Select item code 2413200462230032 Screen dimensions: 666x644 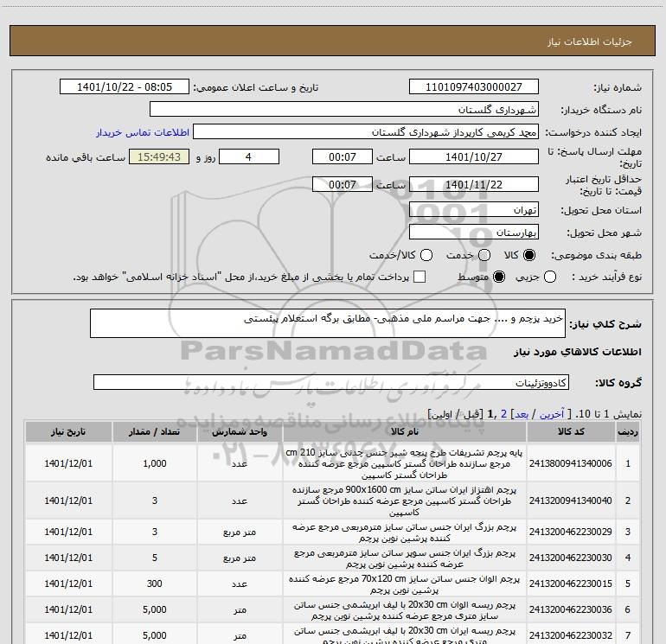pos(571,635)
